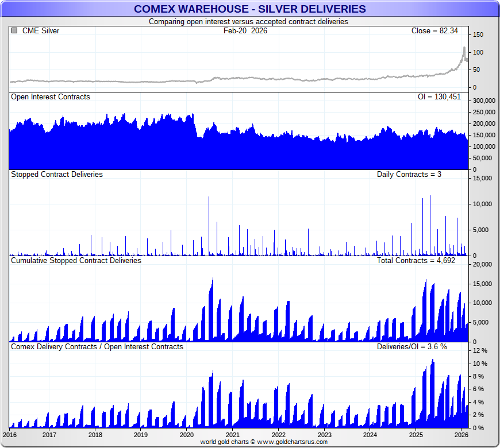Click the Open Interest Contracts panel label
The height and width of the screenshot is (448, 500).
pos(51,97)
